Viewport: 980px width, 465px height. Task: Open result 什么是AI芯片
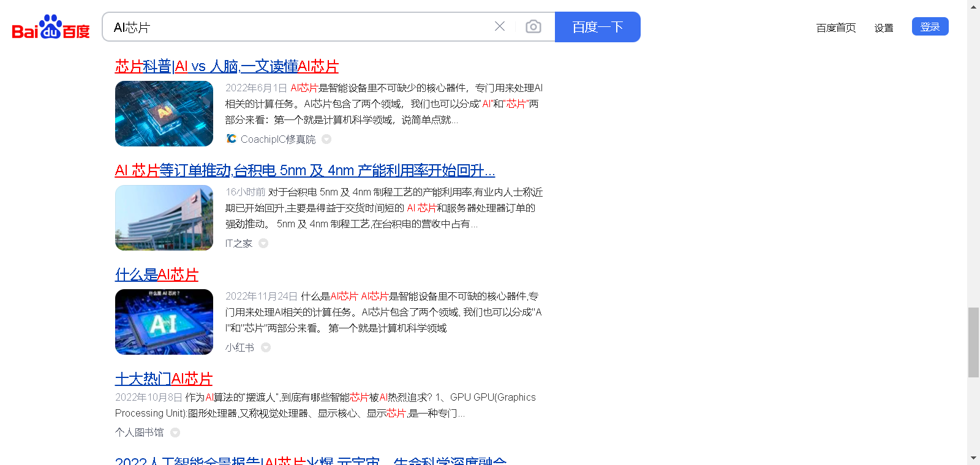157,274
